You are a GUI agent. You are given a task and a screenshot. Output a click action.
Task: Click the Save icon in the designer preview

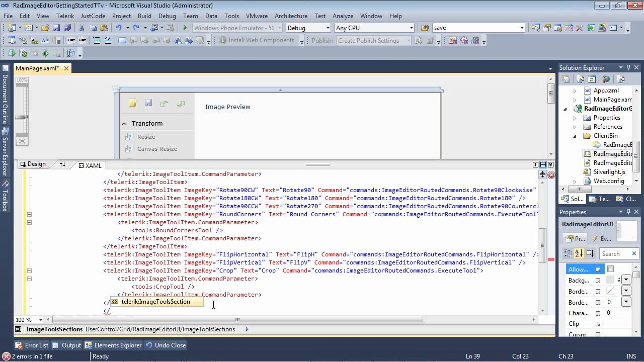[148, 103]
